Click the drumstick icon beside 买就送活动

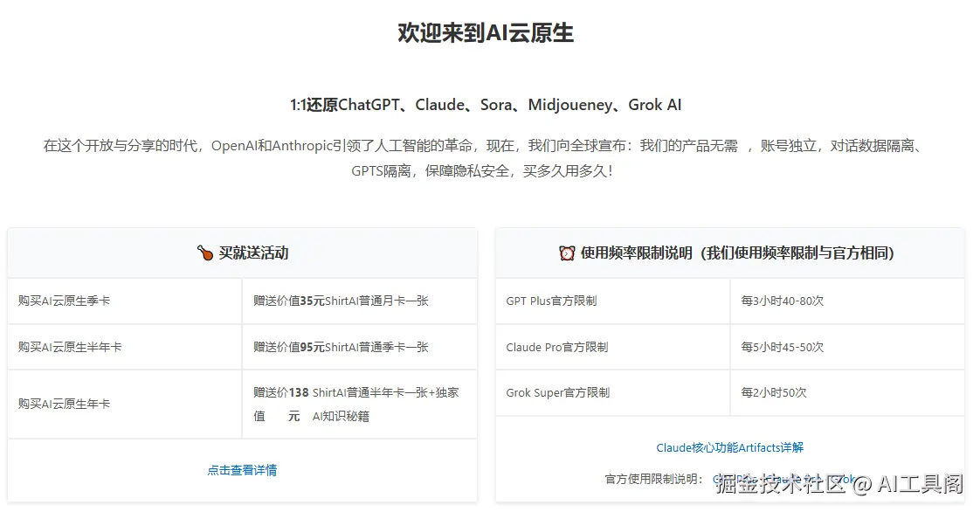pyautogui.click(x=205, y=253)
